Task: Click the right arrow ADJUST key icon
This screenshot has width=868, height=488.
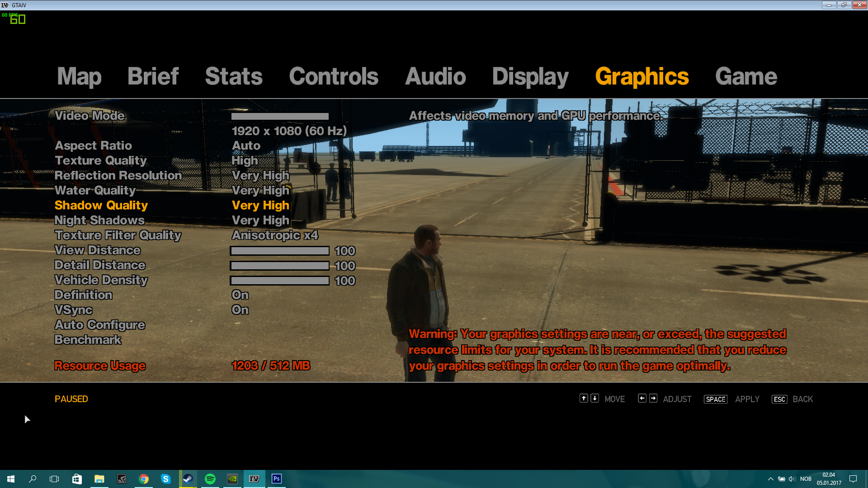Action: tap(653, 398)
